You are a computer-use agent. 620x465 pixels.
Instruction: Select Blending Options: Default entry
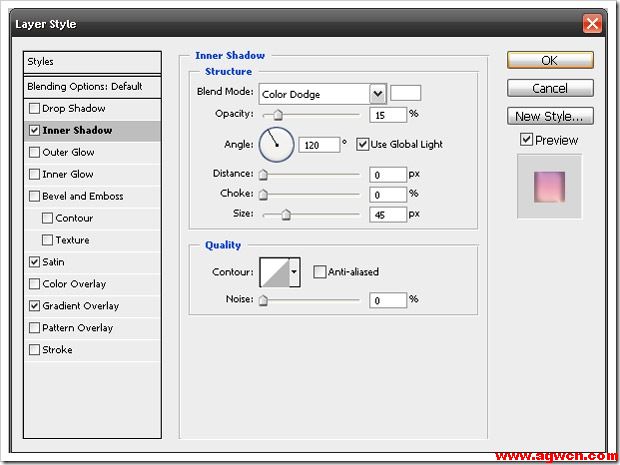click(92, 87)
